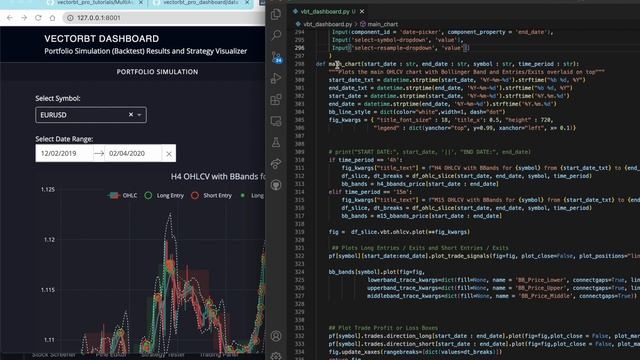Focus the 127.0.0.1:8001 address bar

(x=163, y=18)
